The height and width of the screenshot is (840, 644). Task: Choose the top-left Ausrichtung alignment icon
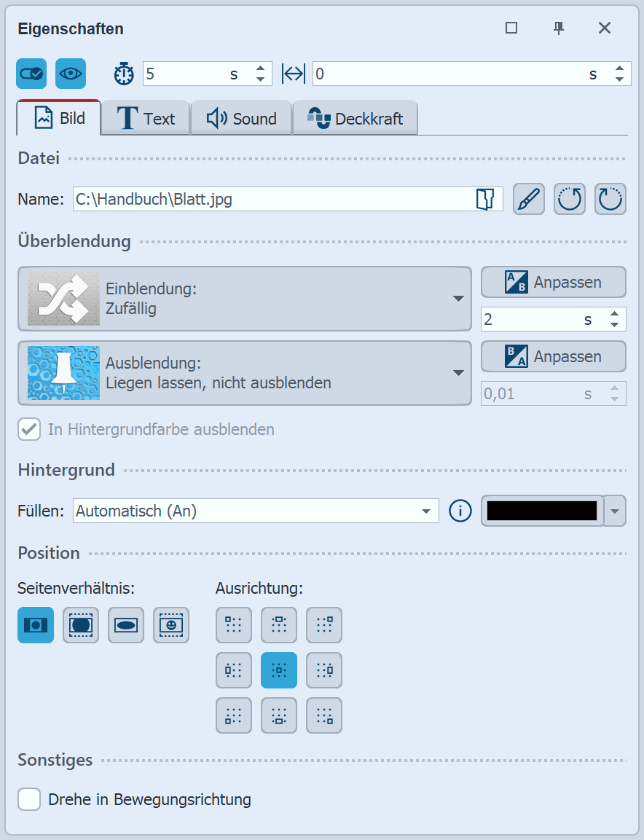(233, 625)
